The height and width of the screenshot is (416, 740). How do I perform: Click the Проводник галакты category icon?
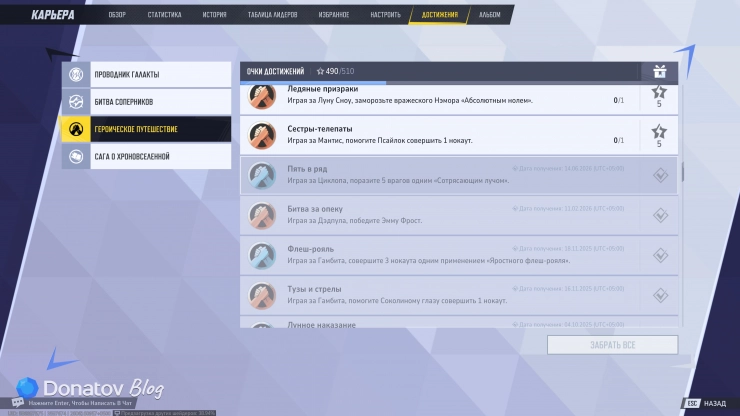point(76,74)
